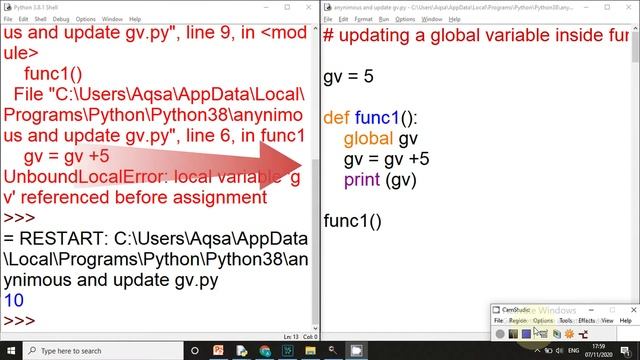Click the 'func1()' call line in editor
Image resolution: width=640 pixels, height=360 pixels.
(x=352, y=221)
